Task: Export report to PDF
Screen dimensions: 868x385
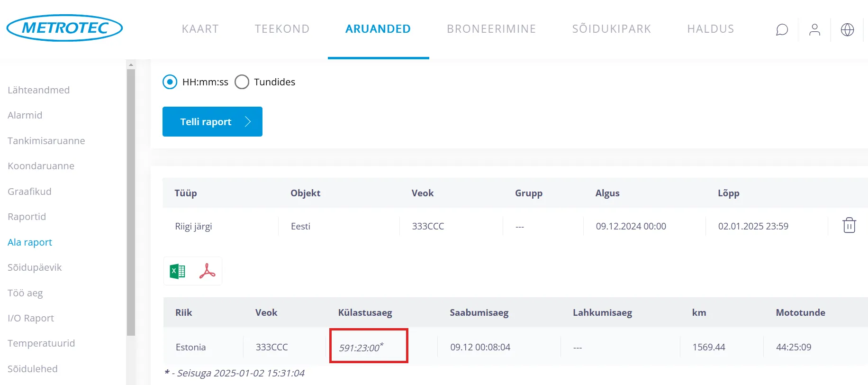Action: click(207, 271)
